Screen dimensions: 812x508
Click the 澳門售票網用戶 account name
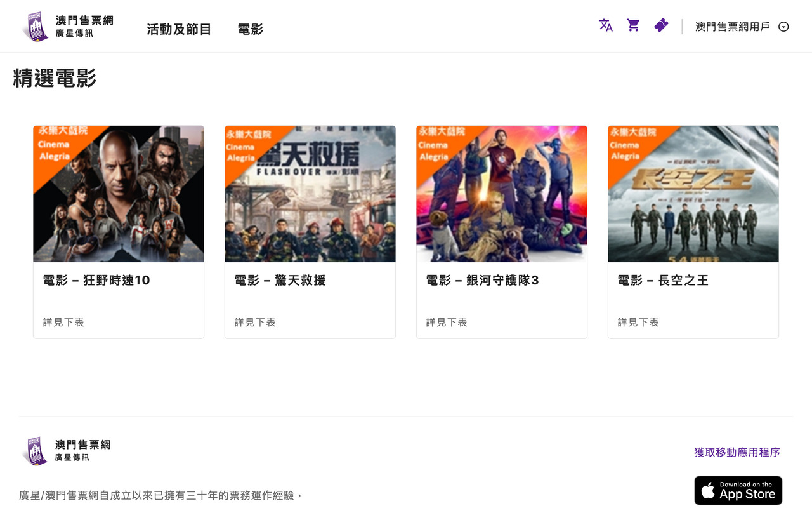(733, 27)
